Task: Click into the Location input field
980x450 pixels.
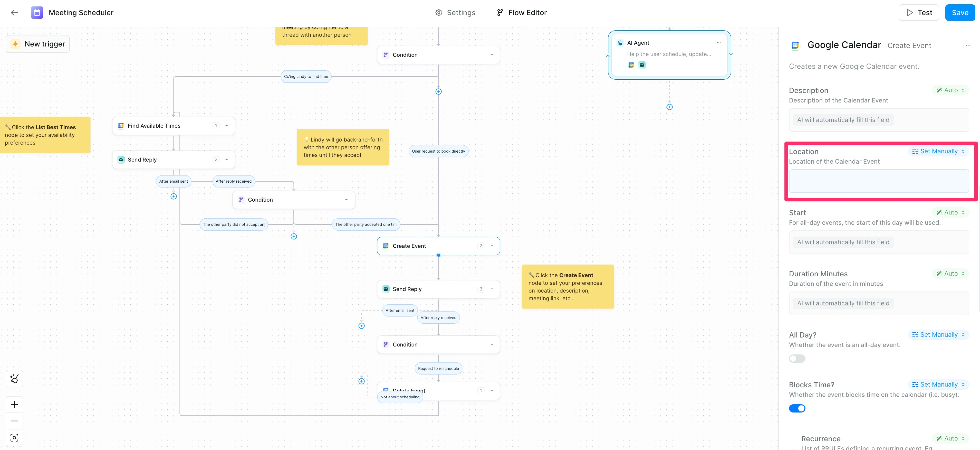Action: [x=878, y=181]
